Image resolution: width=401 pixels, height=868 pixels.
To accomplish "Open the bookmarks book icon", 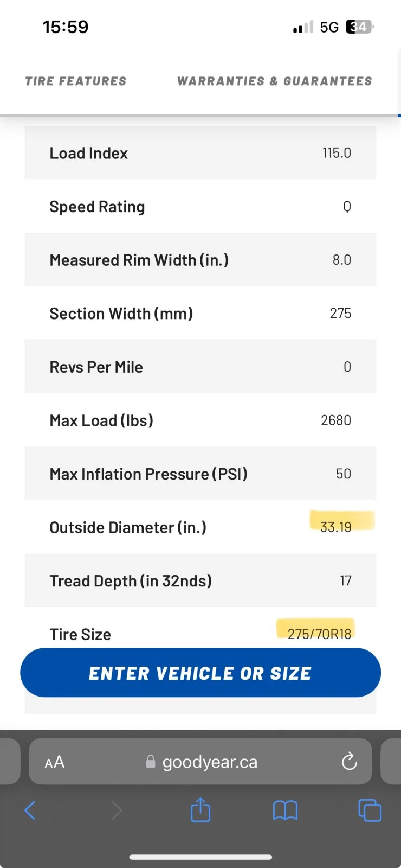I will point(285,810).
